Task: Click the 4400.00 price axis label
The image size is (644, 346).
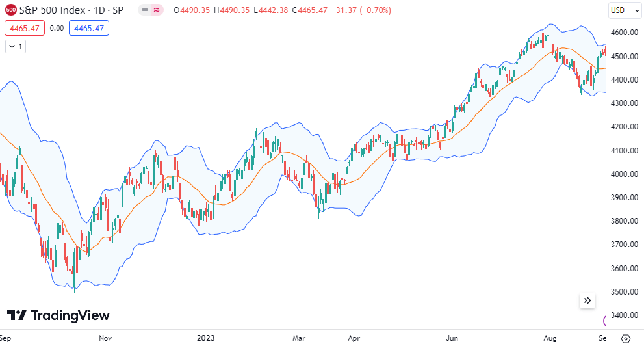Action: tap(625, 80)
